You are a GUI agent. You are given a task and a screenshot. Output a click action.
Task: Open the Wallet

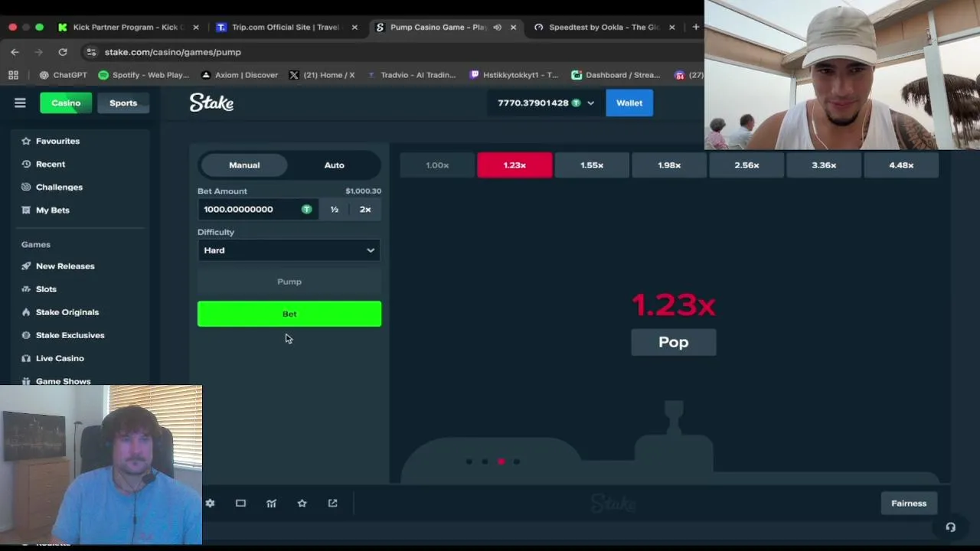[x=629, y=103]
